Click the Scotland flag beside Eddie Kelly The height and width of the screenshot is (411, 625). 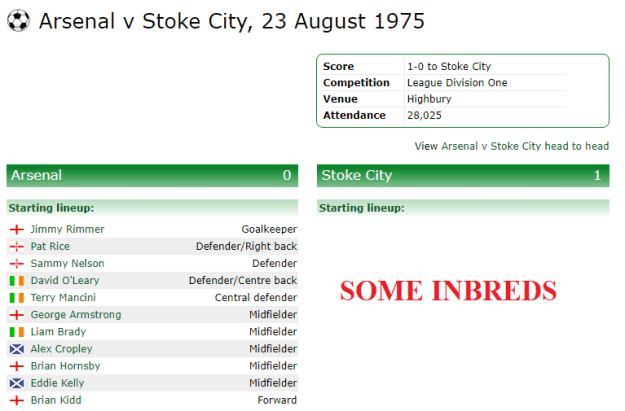16,383
